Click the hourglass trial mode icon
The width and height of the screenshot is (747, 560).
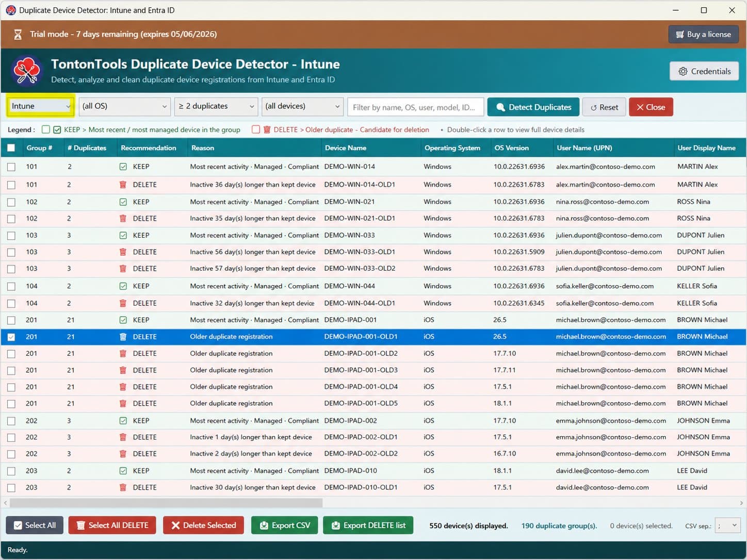pos(18,35)
